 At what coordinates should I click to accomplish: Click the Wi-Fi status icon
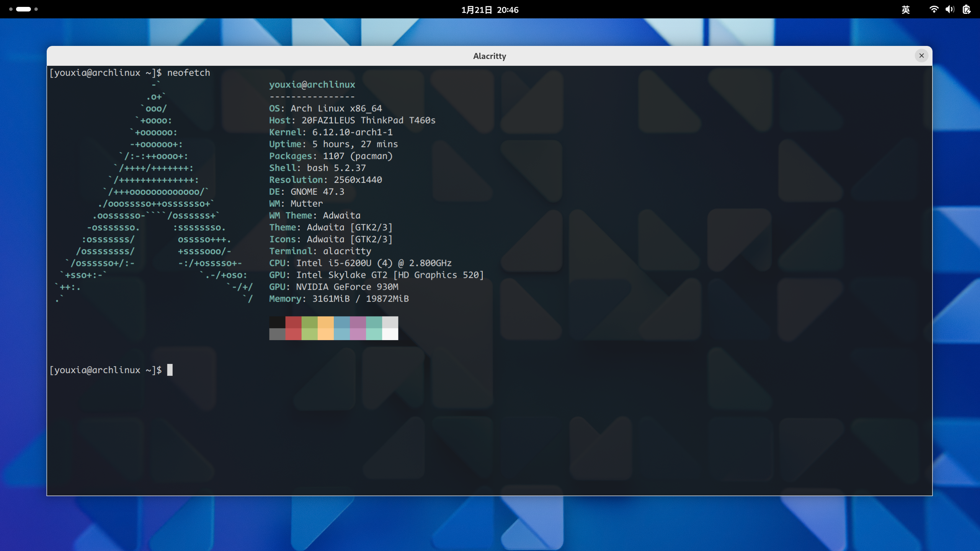934,10
